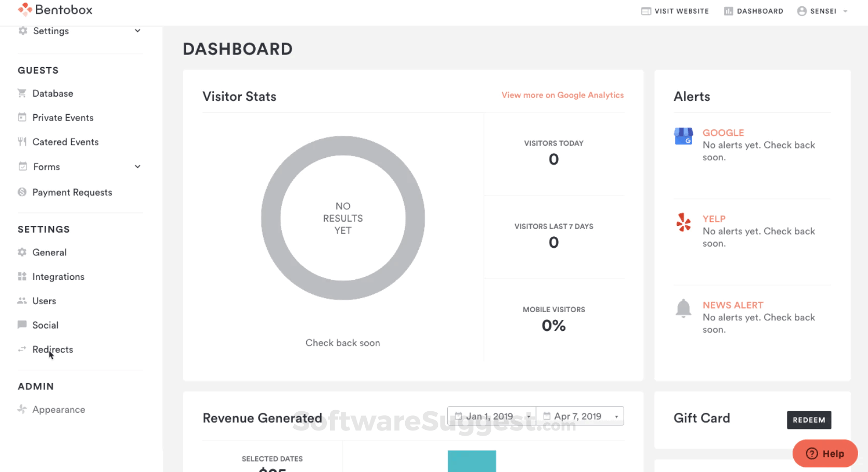868x472 pixels.
Task: Open View more on Google Analytics link
Action: pos(562,95)
